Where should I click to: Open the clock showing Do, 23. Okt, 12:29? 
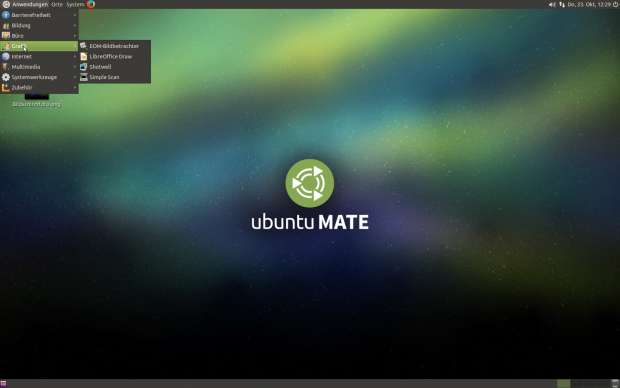[x=589, y=4]
